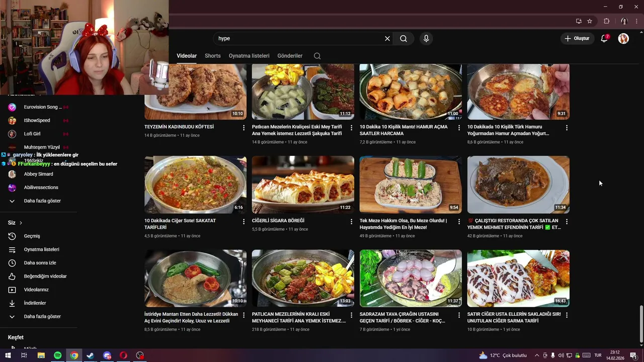Switch to the Videolar tab
This screenshot has height=362, width=644.
tap(187, 56)
